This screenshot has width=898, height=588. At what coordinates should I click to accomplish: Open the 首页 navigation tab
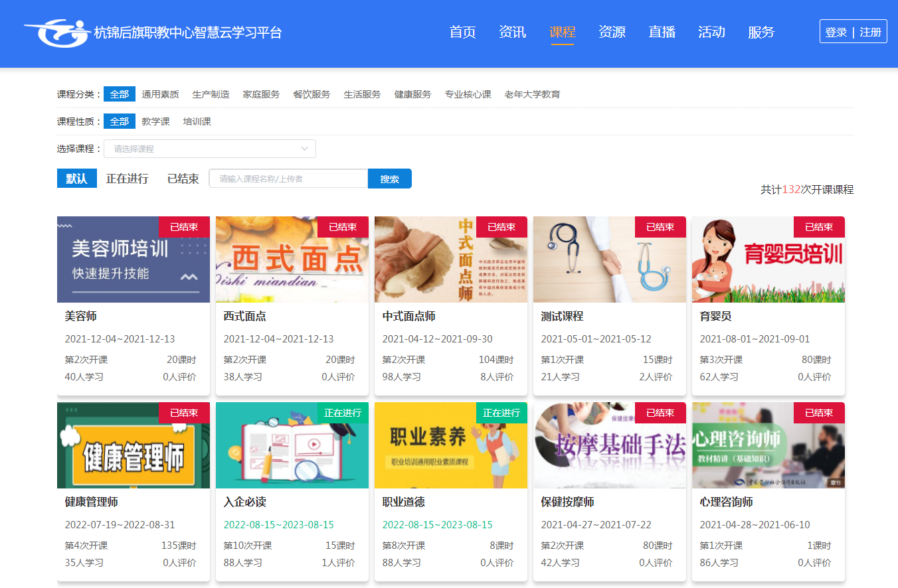462,32
